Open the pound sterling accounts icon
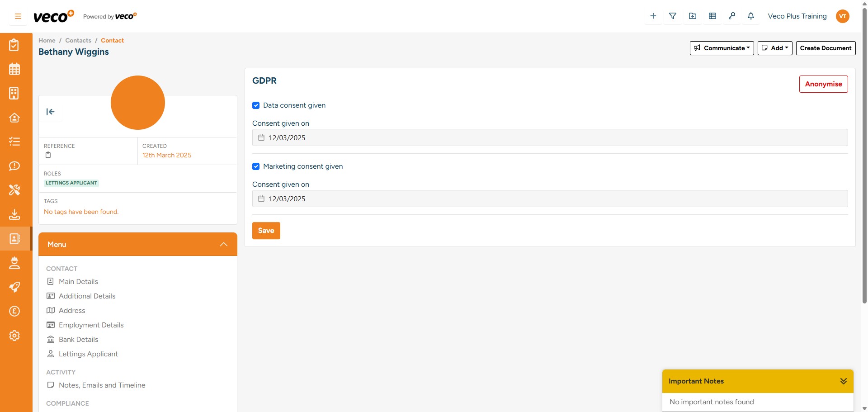 point(14,311)
